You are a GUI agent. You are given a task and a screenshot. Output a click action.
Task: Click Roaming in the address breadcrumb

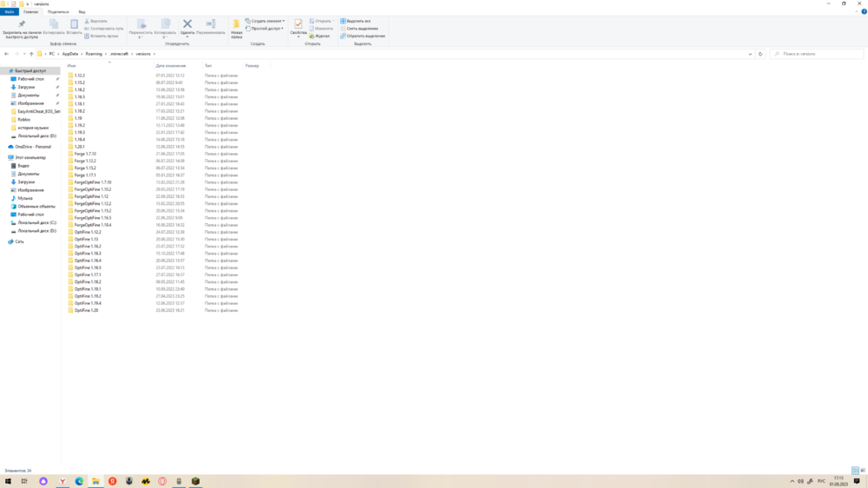tap(94, 54)
